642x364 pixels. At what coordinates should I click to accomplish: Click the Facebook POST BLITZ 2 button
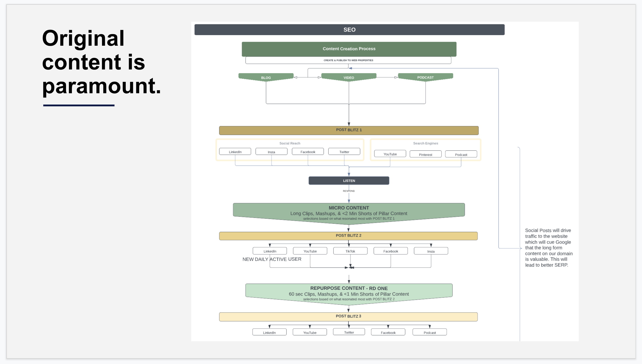click(390, 251)
